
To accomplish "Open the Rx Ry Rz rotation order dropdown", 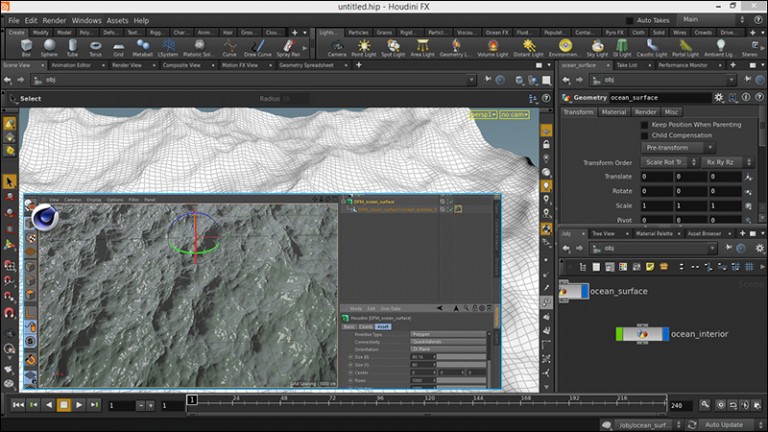I will [x=727, y=162].
